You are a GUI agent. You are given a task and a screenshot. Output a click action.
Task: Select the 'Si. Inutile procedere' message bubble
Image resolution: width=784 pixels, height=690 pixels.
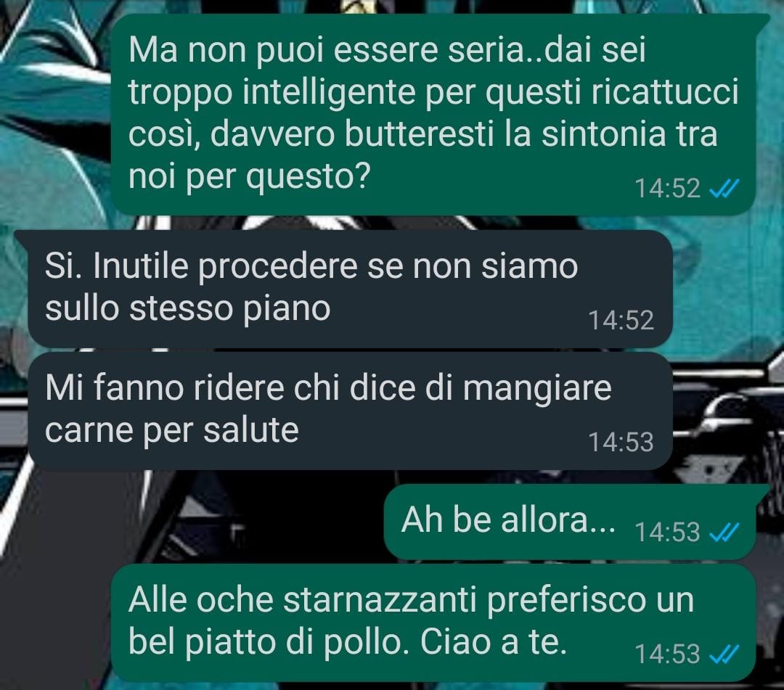coord(350,289)
